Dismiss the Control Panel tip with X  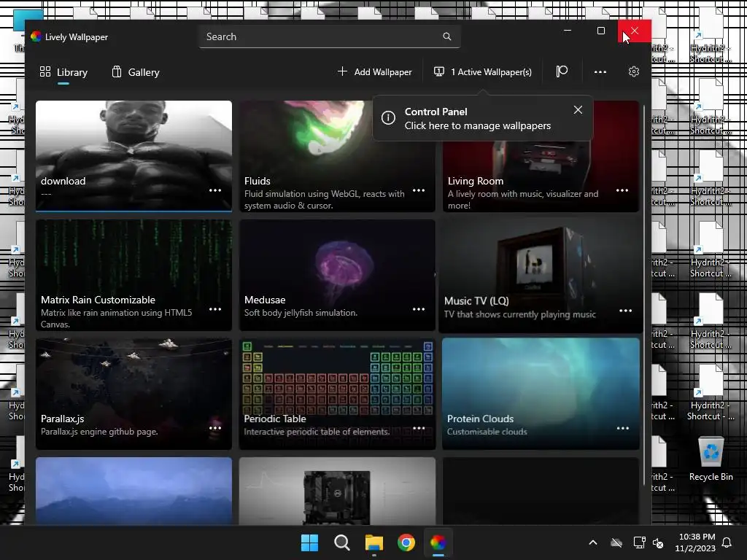click(578, 110)
